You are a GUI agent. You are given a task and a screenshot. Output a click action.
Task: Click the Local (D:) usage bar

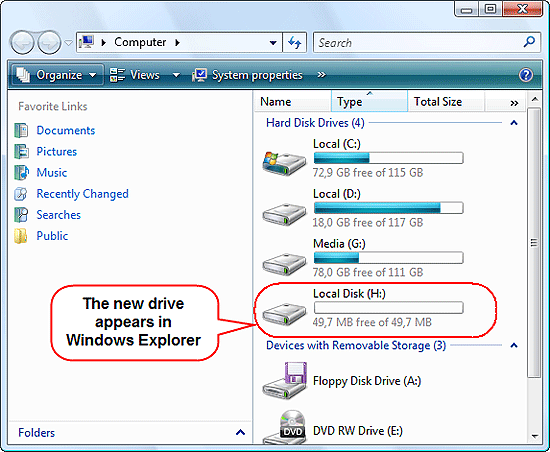point(388,208)
